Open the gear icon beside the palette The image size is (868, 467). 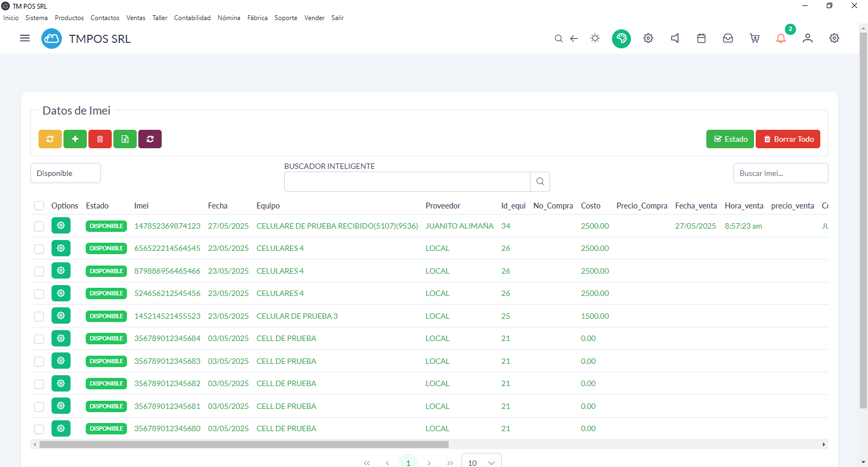coord(648,39)
